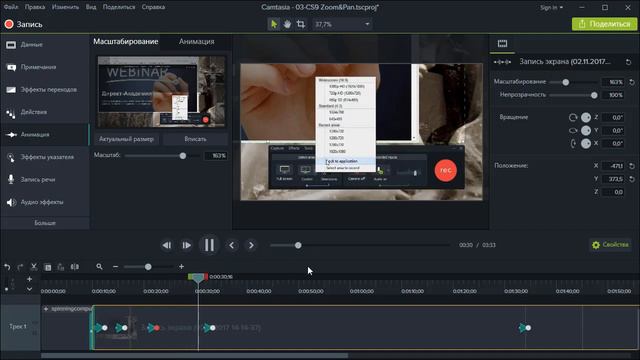Image resolution: width=640 pixels, height=360 pixels.
Task: Undo the last action in timeline toolbar
Action: click(7, 267)
